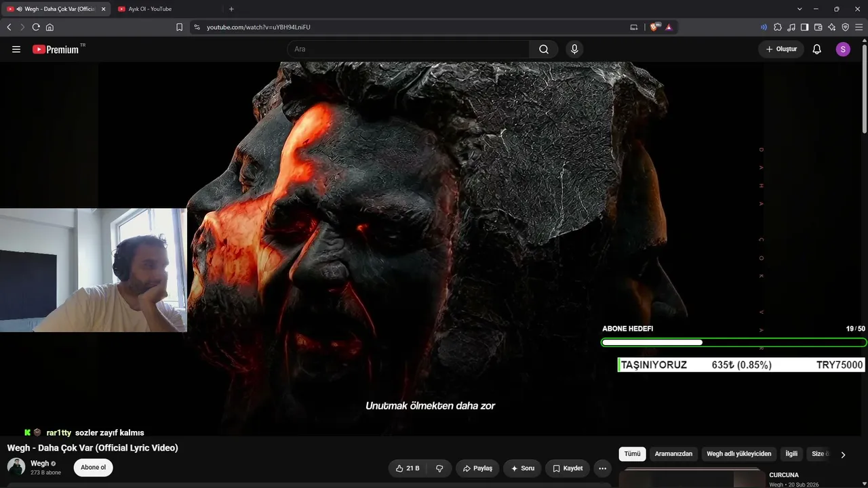The width and height of the screenshot is (868, 488).
Task: Open the YouTube notifications bell
Action: tap(817, 49)
